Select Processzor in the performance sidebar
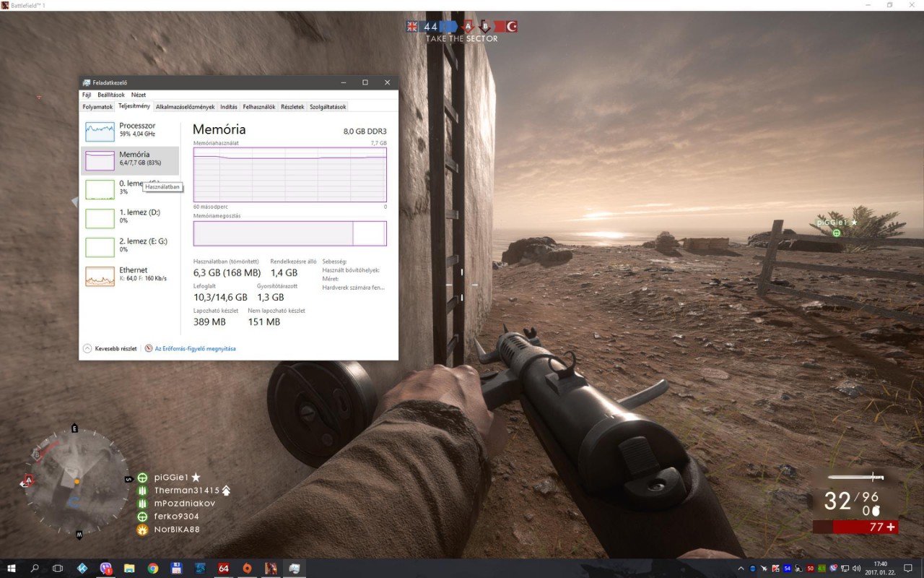Screen dimensions: 924x578 pyautogui.click(x=130, y=131)
